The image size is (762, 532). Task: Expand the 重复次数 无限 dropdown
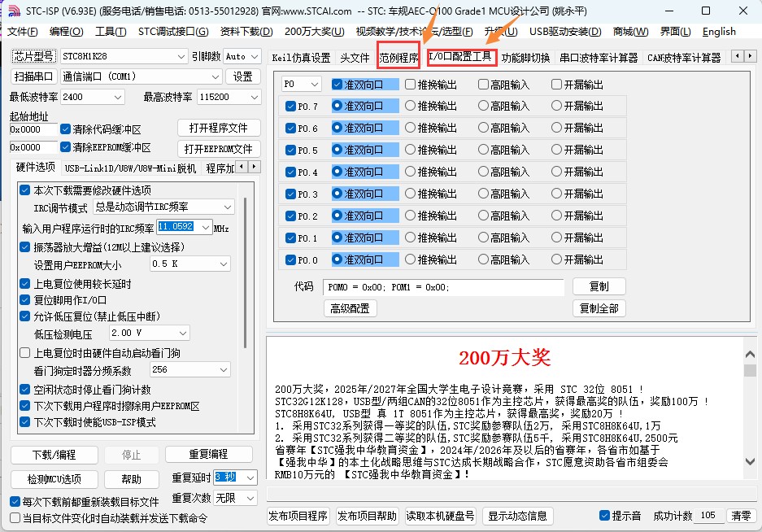pos(250,498)
